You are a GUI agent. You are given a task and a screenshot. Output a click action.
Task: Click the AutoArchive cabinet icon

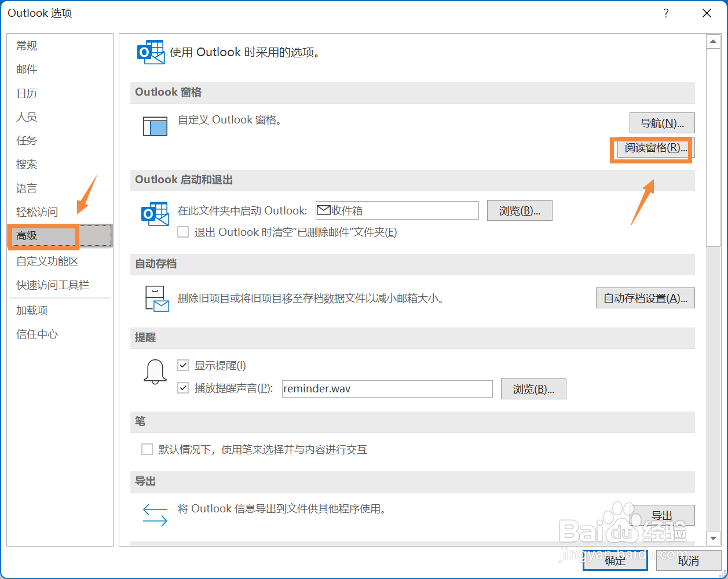tap(156, 299)
